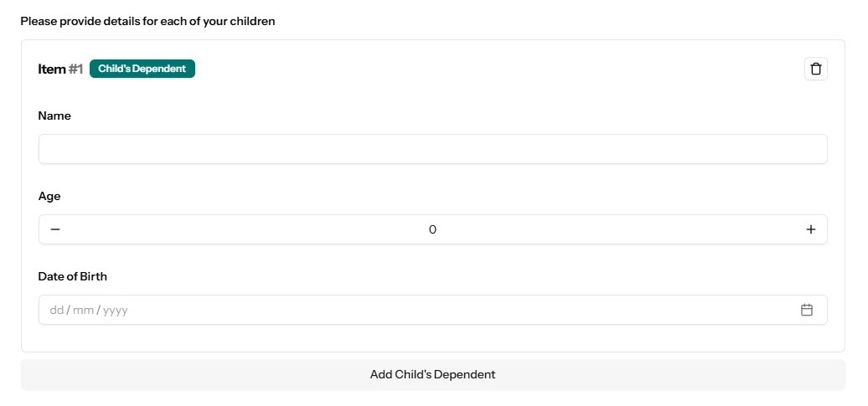Click the grey #1 item number
This screenshot has width=868, height=406.
(x=75, y=69)
